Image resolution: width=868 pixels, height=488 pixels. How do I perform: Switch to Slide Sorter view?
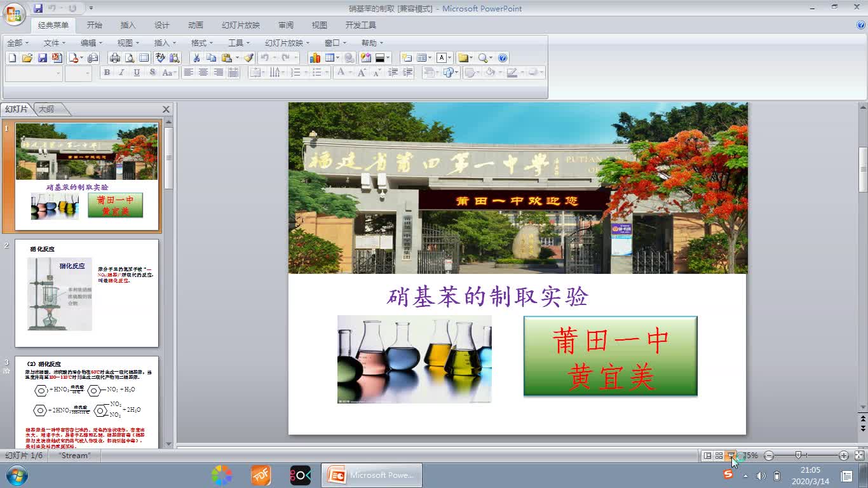click(x=719, y=456)
